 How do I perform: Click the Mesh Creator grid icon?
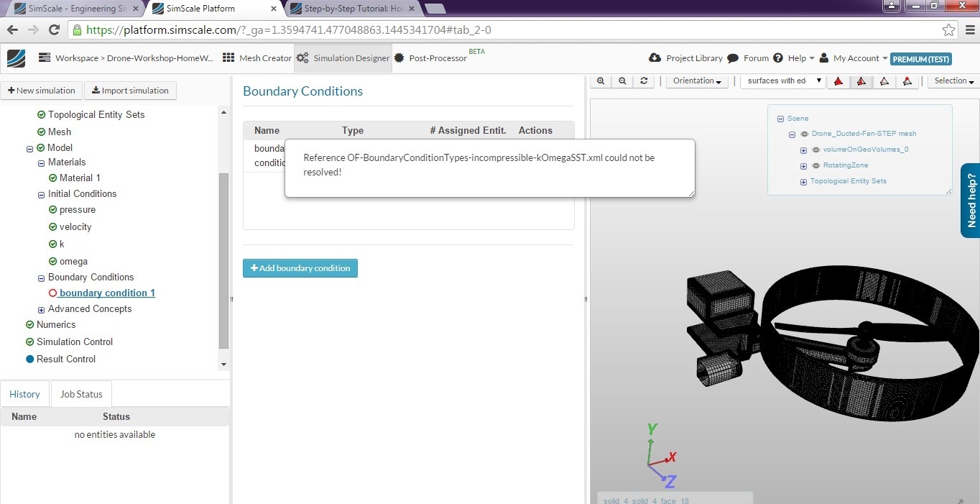pyautogui.click(x=228, y=58)
